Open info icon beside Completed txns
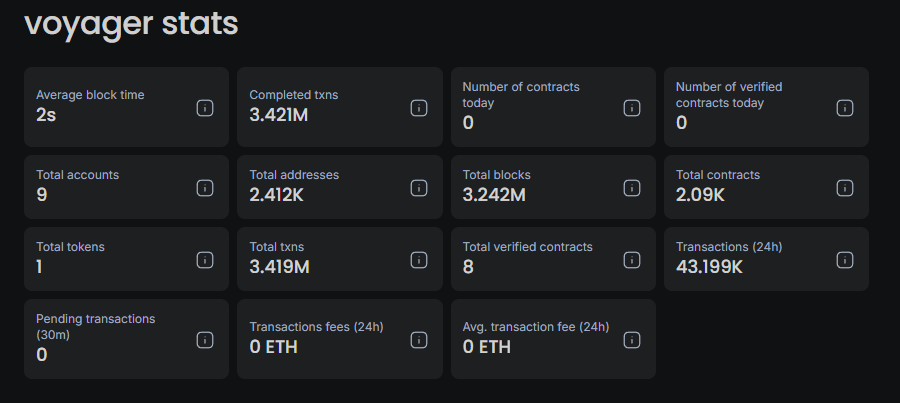900x403 pixels. point(419,108)
